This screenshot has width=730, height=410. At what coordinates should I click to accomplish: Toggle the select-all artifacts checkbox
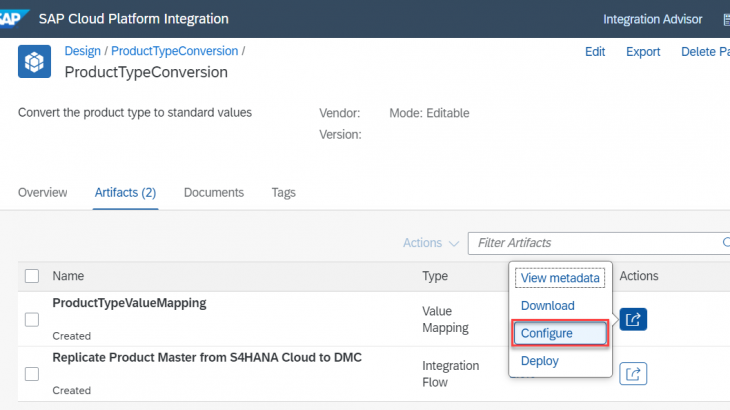click(32, 276)
